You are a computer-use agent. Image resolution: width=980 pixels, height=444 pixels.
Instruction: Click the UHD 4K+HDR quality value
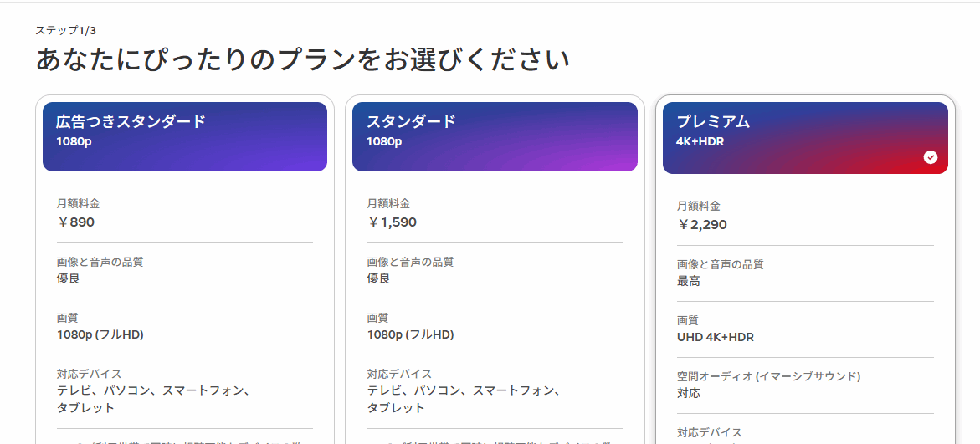[x=716, y=337]
